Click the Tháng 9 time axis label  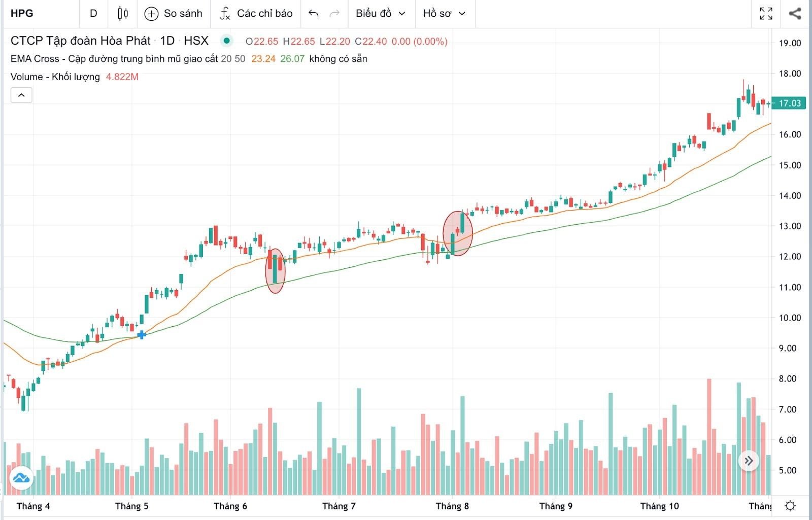[556, 506]
